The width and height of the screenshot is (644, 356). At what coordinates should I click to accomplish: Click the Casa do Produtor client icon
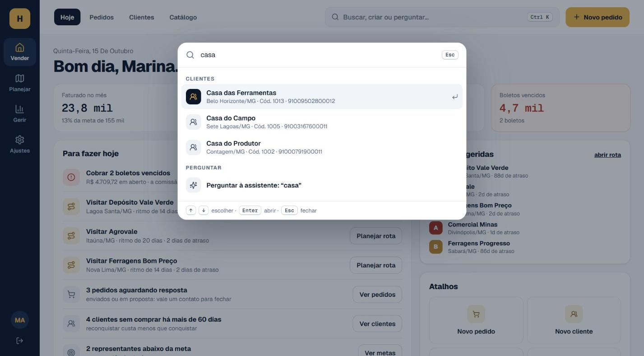(194, 147)
